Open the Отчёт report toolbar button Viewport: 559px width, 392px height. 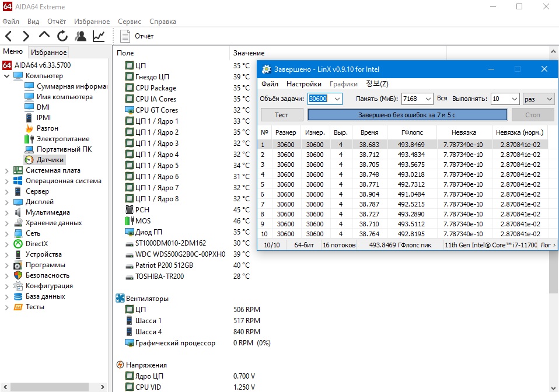coord(137,36)
